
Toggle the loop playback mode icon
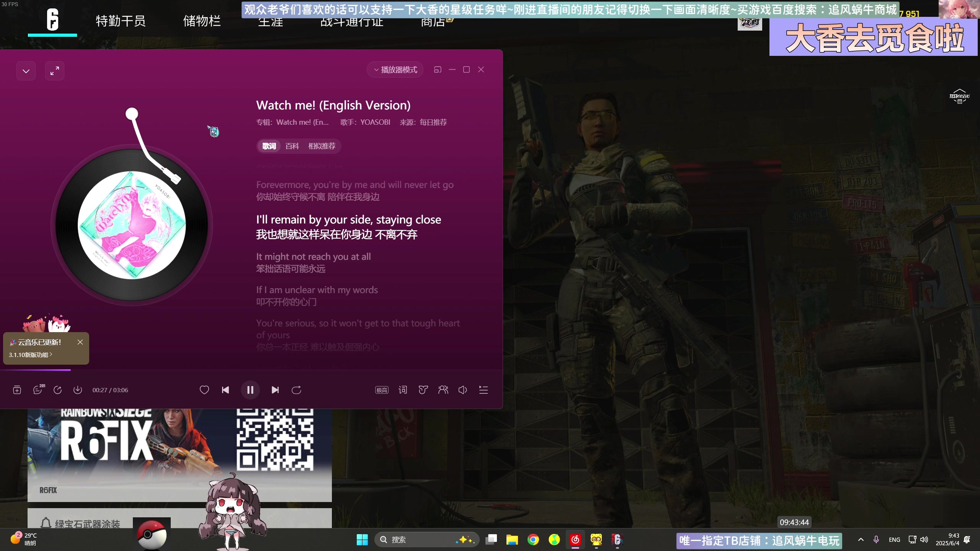tap(296, 390)
